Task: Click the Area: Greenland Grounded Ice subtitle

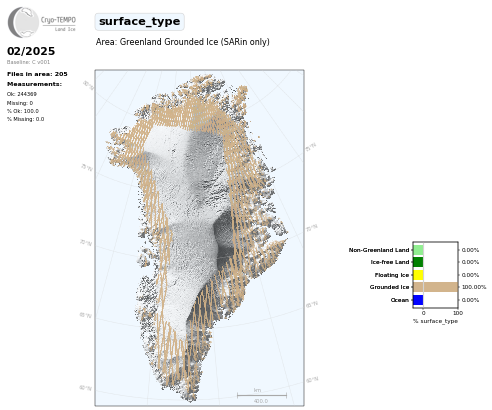Action: click(x=183, y=42)
